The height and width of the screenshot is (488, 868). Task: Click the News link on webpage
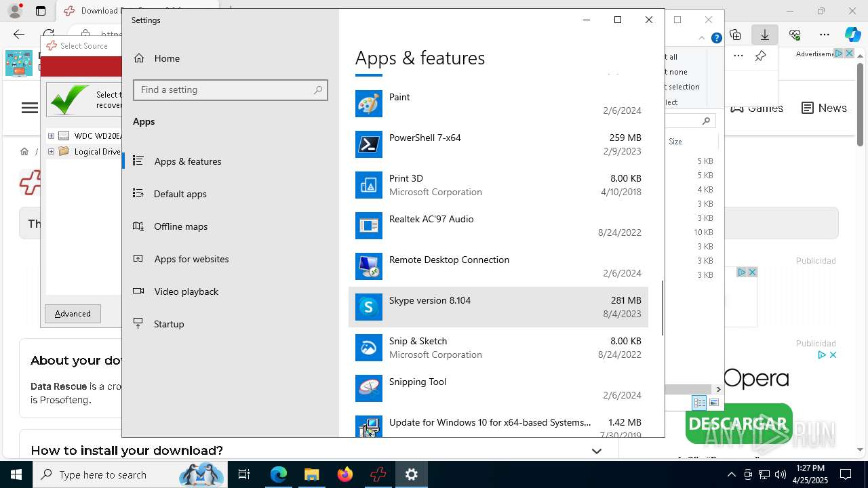click(x=824, y=108)
